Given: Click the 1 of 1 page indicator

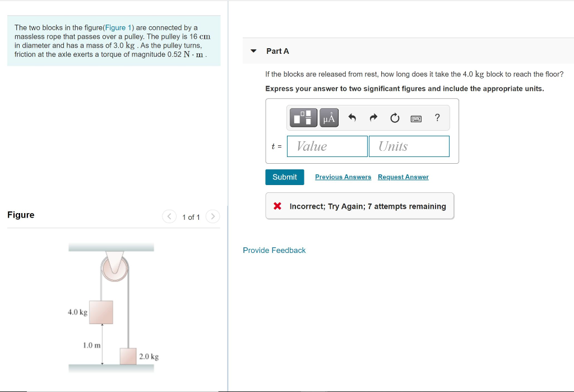Looking at the screenshot, I should [x=191, y=216].
